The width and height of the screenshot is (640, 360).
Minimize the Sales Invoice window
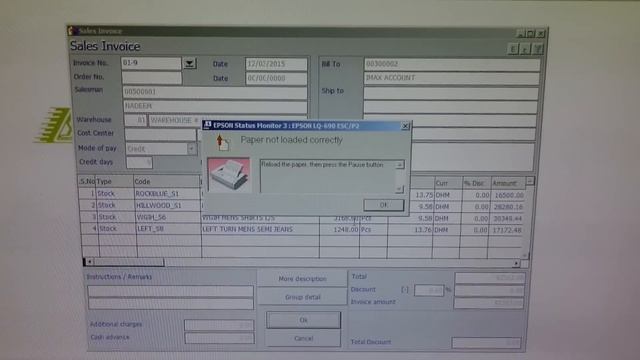520,33
